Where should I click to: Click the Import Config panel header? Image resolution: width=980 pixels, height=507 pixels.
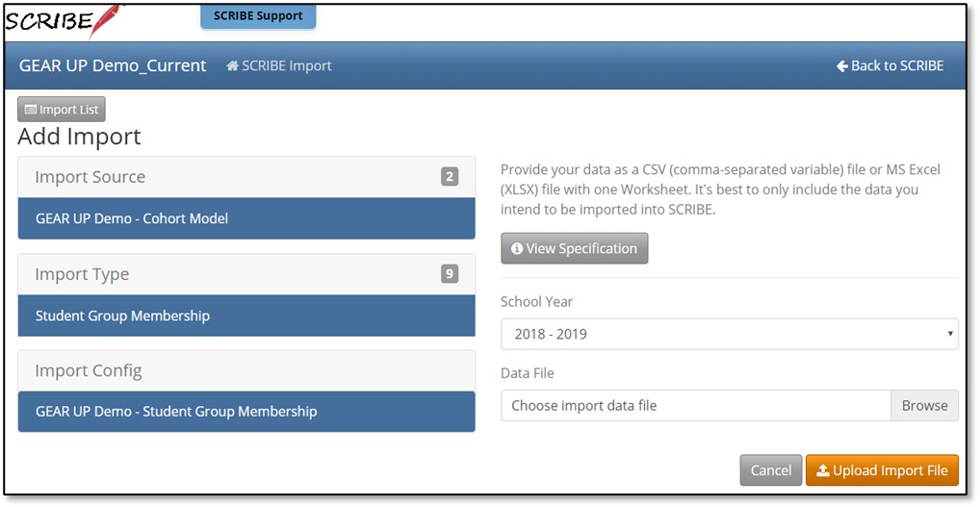[x=246, y=371]
